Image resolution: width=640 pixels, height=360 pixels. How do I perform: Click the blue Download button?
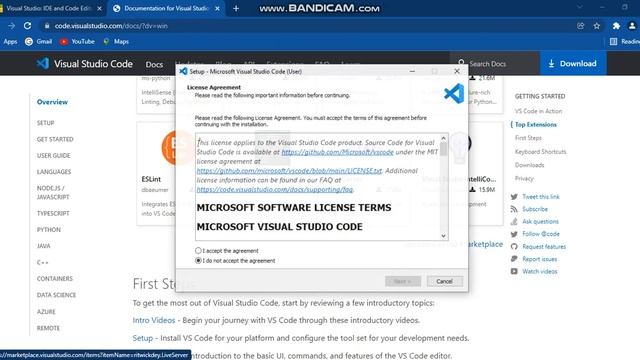point(573,64)
